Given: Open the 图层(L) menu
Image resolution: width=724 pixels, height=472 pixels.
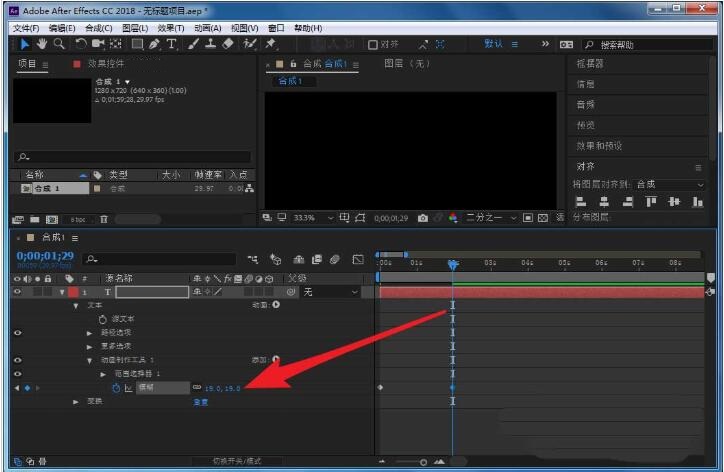Looking at the screenshot, I should pyautogui.click(x=135, y=28).
